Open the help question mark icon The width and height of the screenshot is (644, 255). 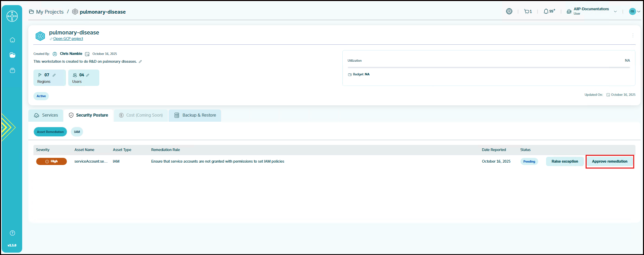pos(12,233)
